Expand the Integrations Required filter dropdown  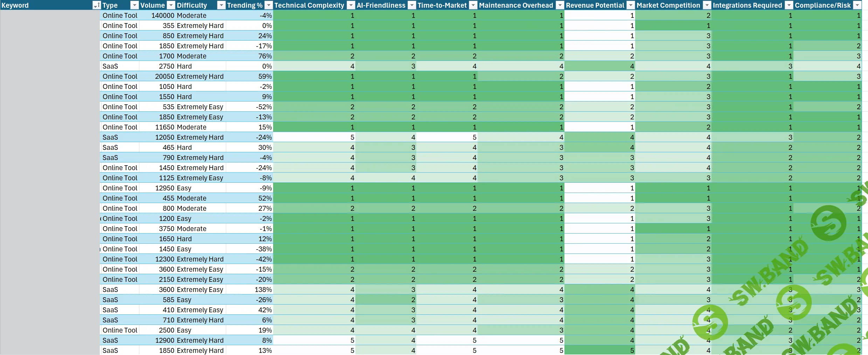coord(789,5)
